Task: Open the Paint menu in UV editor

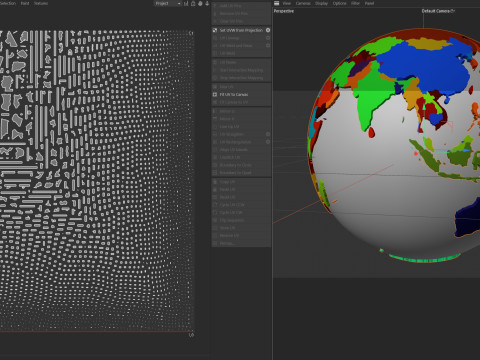Action: coord(25,3)
